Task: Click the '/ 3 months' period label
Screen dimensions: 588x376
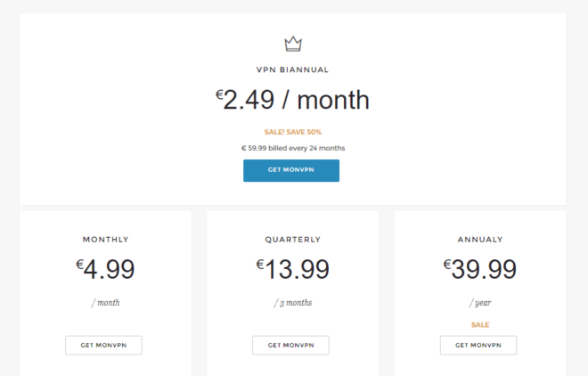Action: pos(293,303)
